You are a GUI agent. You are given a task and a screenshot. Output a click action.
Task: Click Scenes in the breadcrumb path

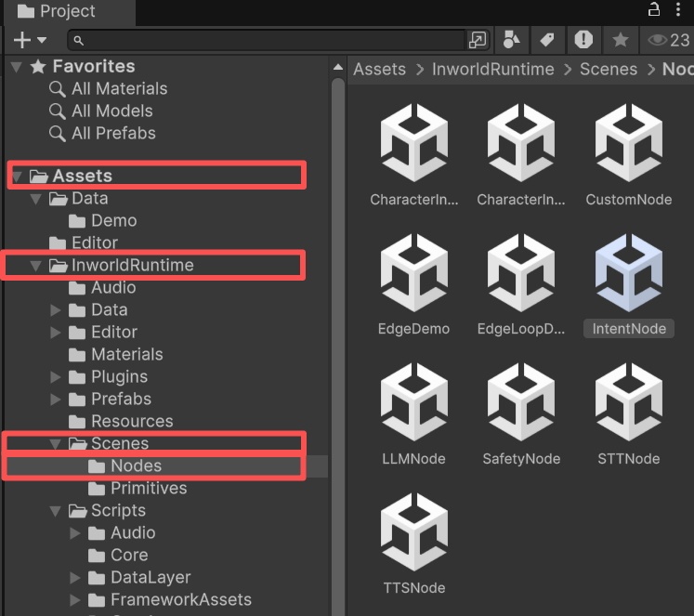[609, 70]
